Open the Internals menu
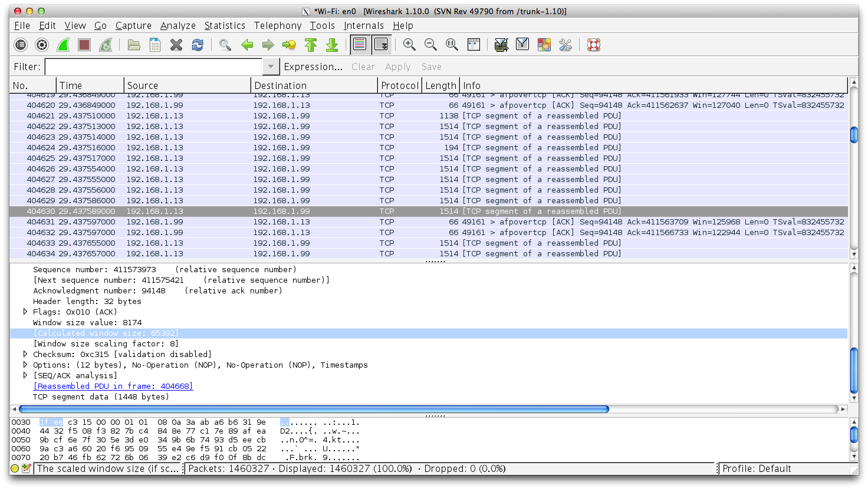This screenshot has width=868, height=489. coord(364,25)
